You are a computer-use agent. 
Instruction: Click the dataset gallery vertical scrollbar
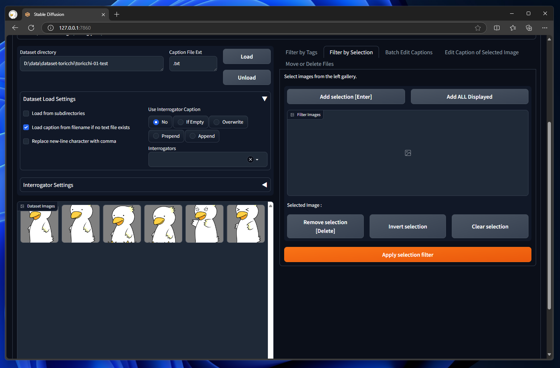270,280
